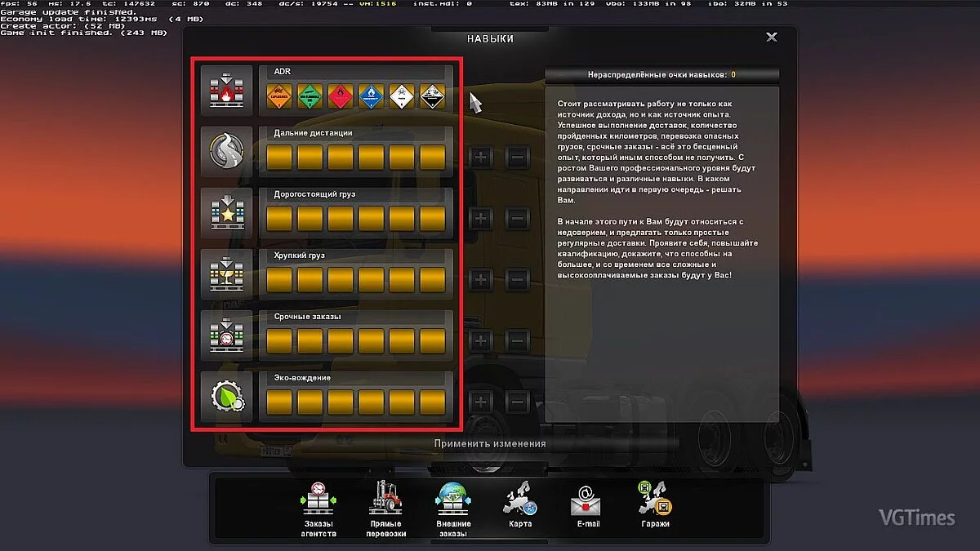Click the skills description text panel

[662, 254]
